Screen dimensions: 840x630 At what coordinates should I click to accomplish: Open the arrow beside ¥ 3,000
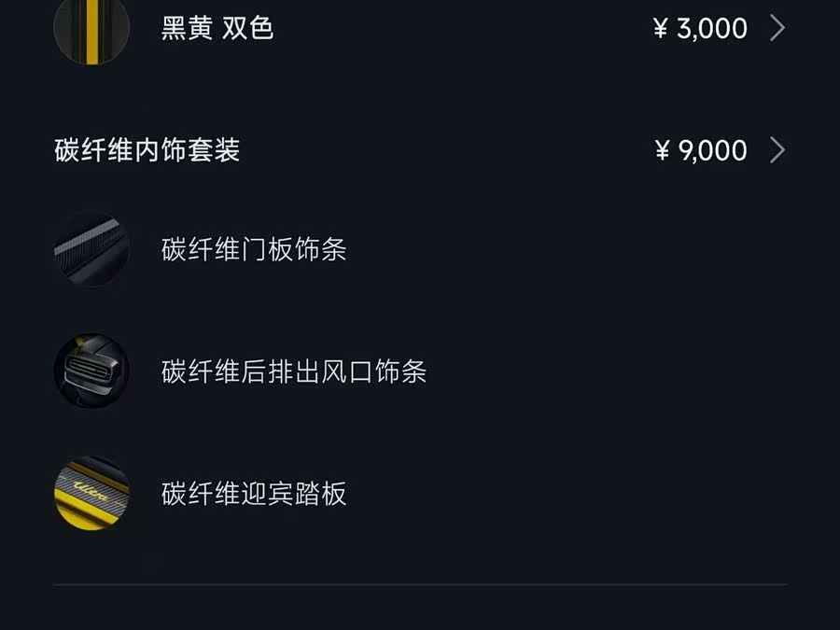click(777, 28)
